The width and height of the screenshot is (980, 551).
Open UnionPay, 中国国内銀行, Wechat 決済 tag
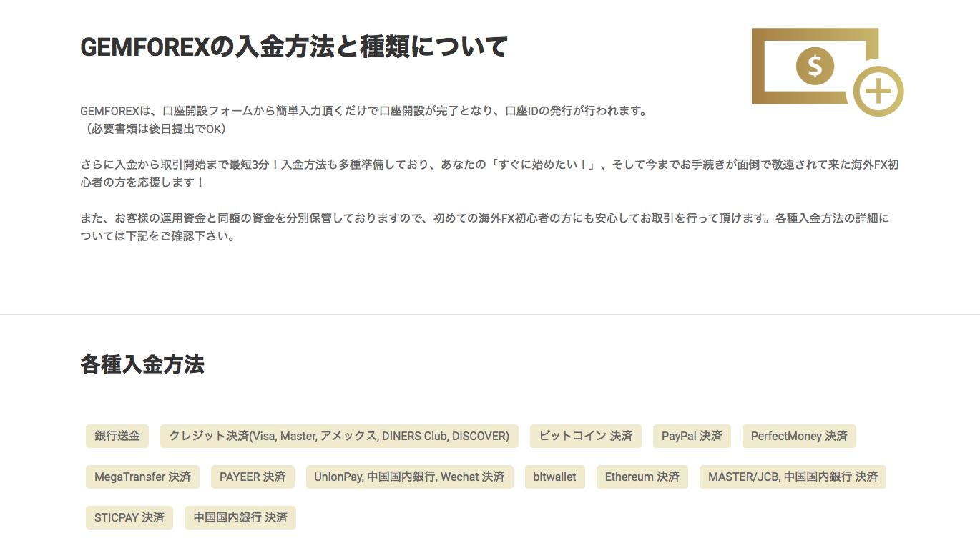tap(409, 477)
